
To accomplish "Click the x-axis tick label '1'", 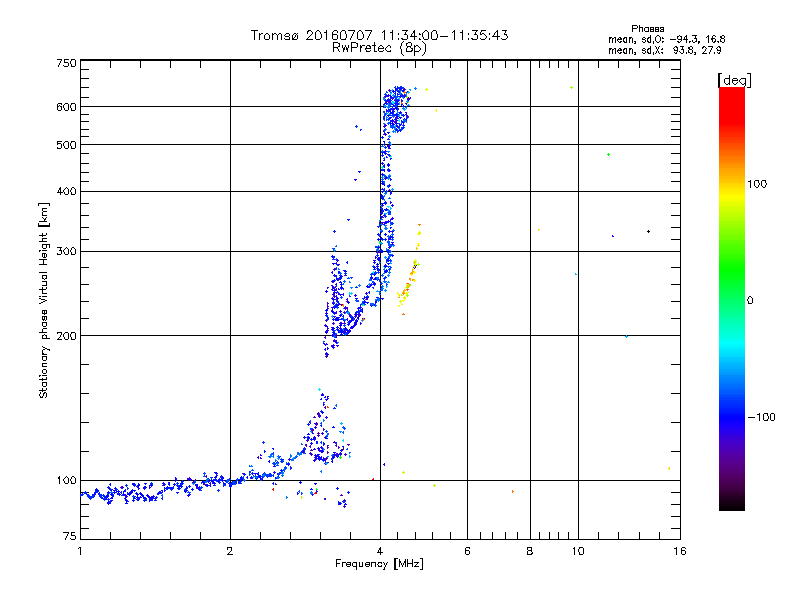I will click(x=80, y=551).
